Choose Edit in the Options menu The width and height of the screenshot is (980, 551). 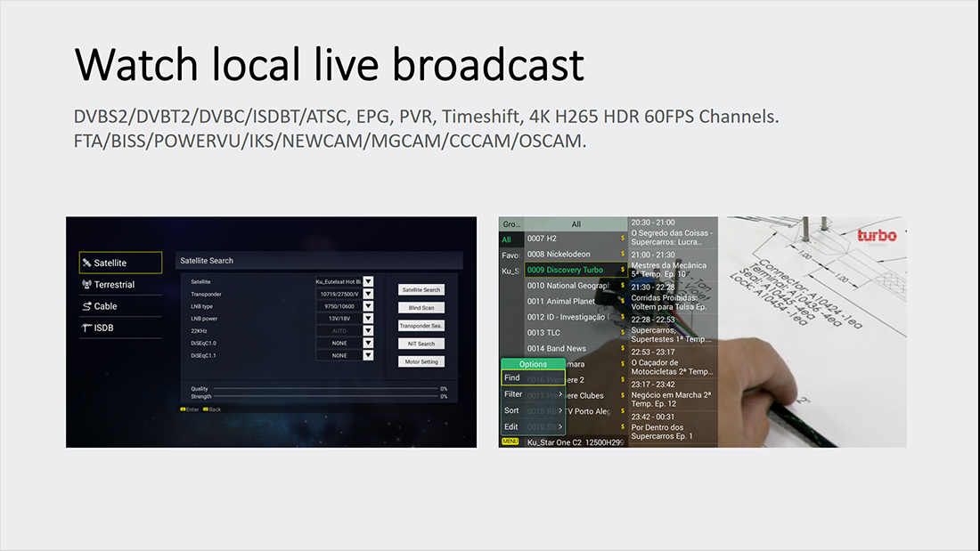point(533,426)
